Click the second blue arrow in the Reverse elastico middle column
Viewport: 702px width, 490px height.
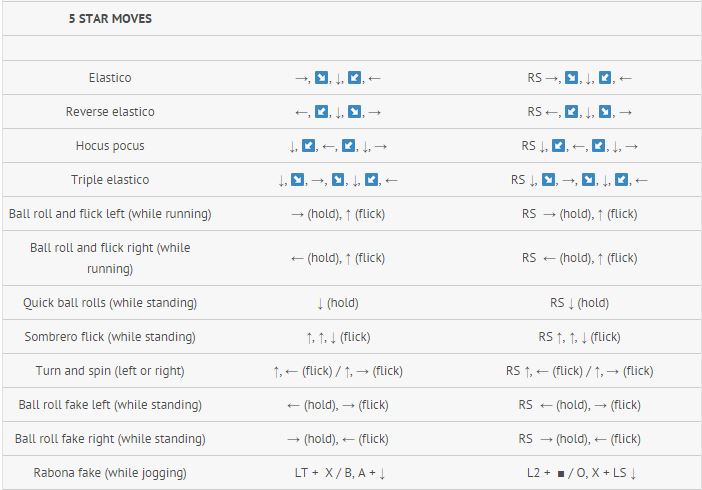(355, 112)
